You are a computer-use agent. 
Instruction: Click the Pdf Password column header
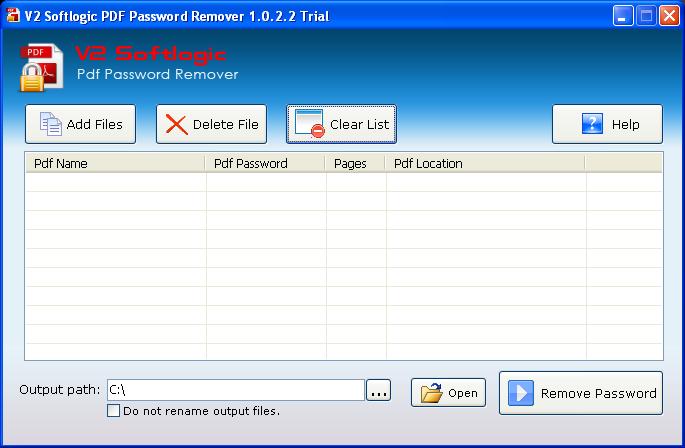point(265,163)
